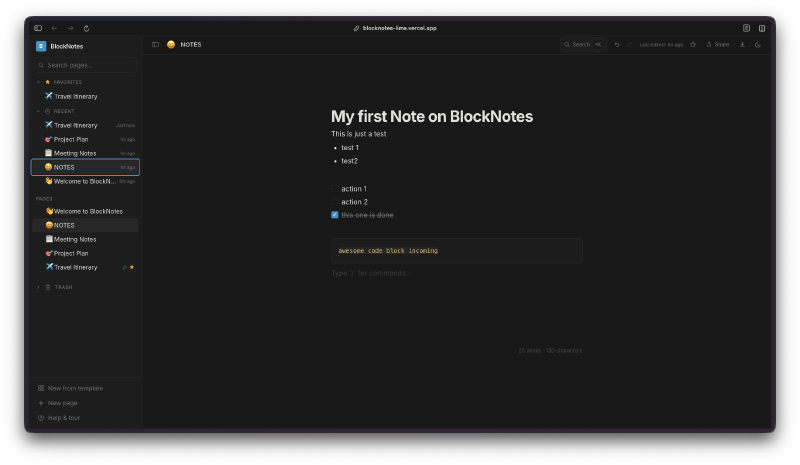800x465 pixels.
Task: Check the action 1 checkbox
Action: pos(335,188)
